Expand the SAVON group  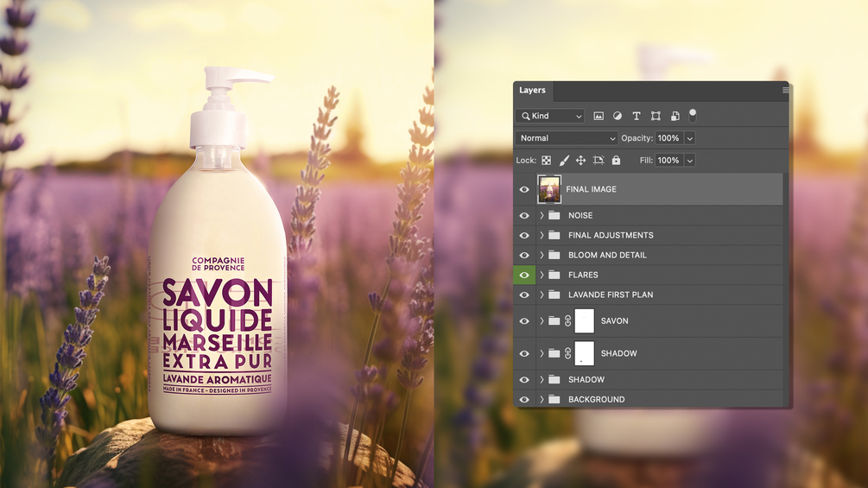pyautogui.click(x=542, y=321)
